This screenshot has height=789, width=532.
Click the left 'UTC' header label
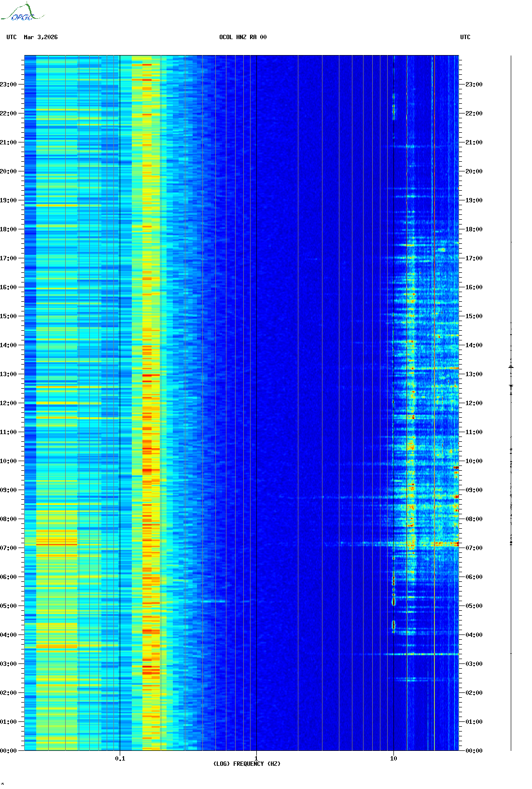coord(12,37)
